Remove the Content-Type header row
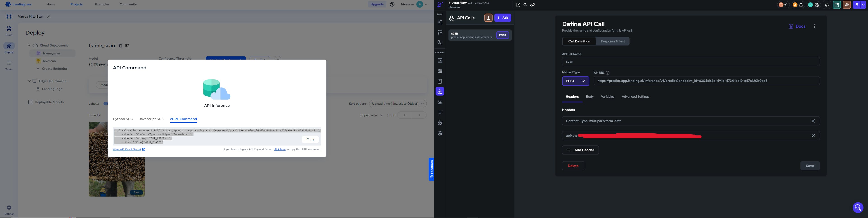 813,121
